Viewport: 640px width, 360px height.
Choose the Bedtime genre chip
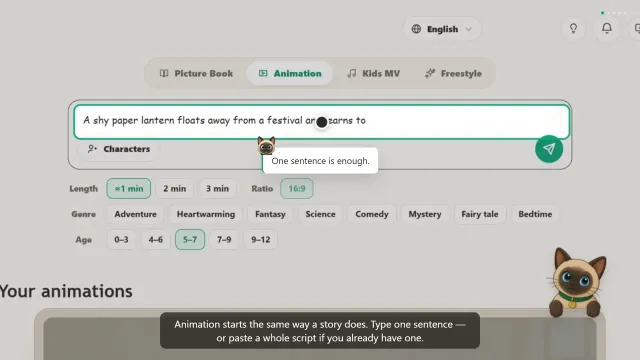tap(535, 214)
